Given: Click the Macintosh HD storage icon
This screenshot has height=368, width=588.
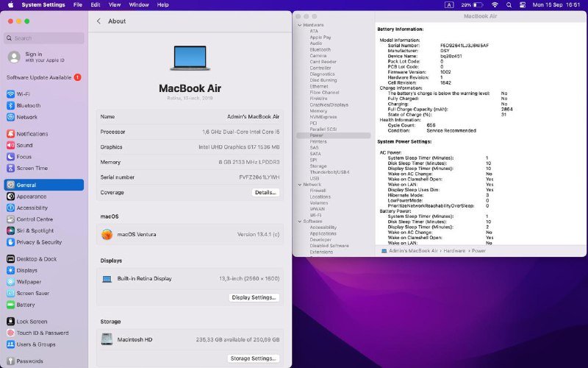Looking at the screenshot, I should (107, 339).
